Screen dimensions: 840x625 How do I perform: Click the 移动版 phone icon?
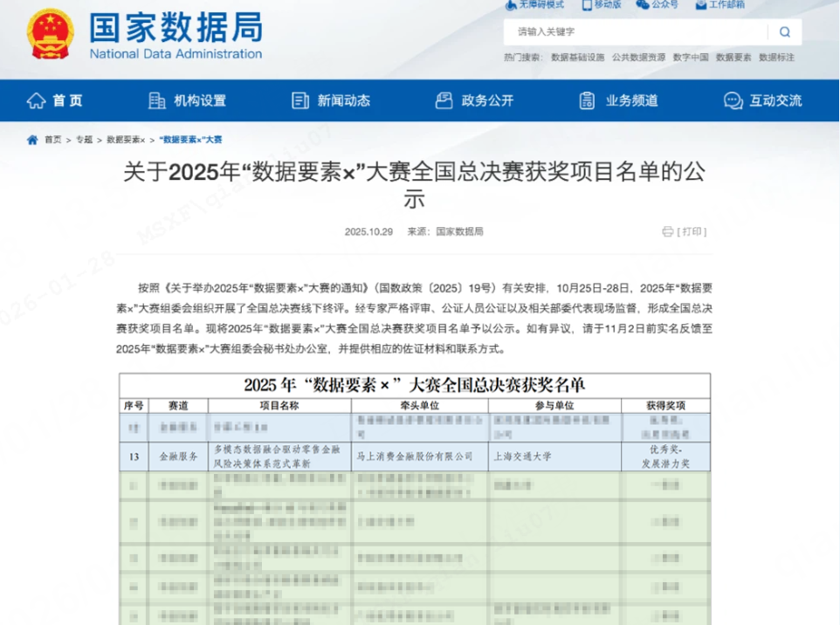coord(586,4)
